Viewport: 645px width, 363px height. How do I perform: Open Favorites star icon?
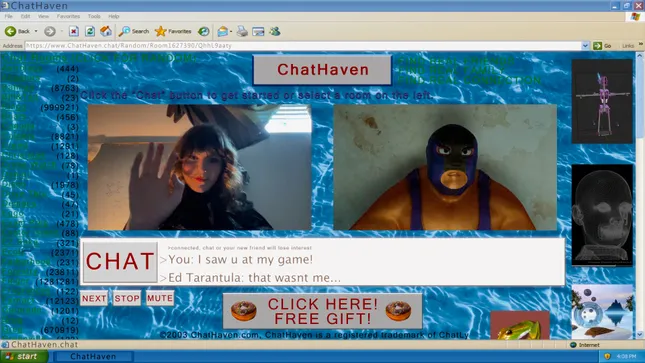tap(160, 31)
